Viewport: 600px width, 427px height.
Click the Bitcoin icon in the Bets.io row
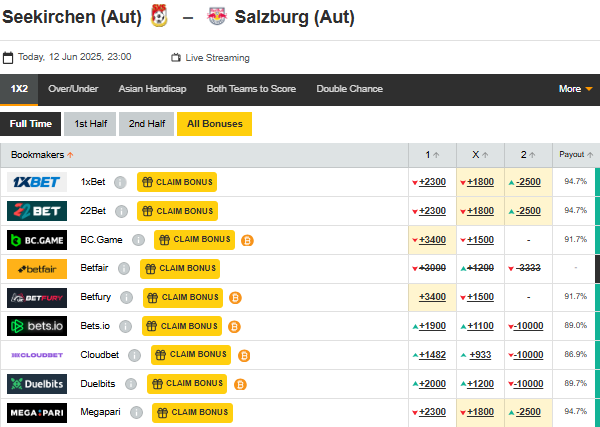pyautogui.click(x=235, y=327)
